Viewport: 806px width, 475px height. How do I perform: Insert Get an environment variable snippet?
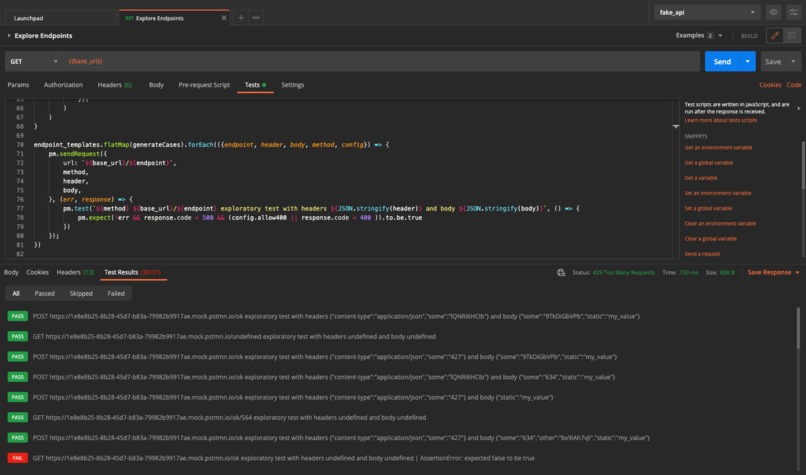coord(718,148)
